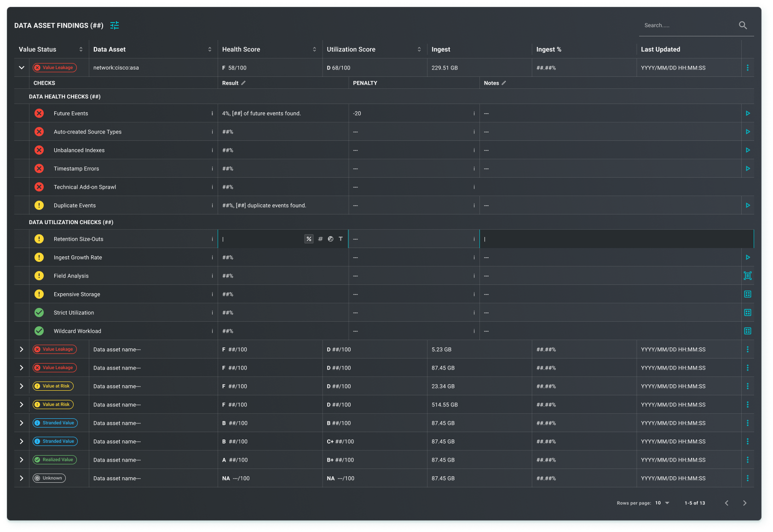The height and width of the screenshot is (532, 773).
Task: Expand the 5.23 GB Value Leakage row
Action: (x=22, y=349)
